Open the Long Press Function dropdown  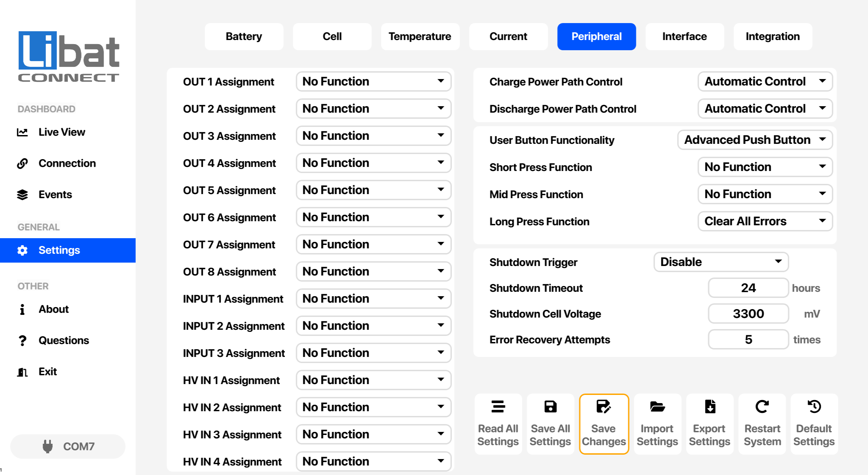pos(765,221)
